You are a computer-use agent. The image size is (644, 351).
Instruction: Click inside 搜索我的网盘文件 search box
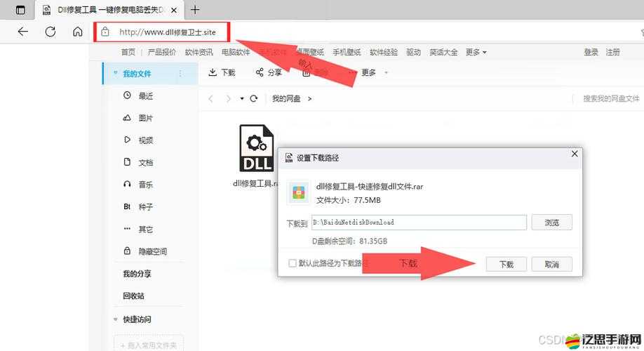611,99
